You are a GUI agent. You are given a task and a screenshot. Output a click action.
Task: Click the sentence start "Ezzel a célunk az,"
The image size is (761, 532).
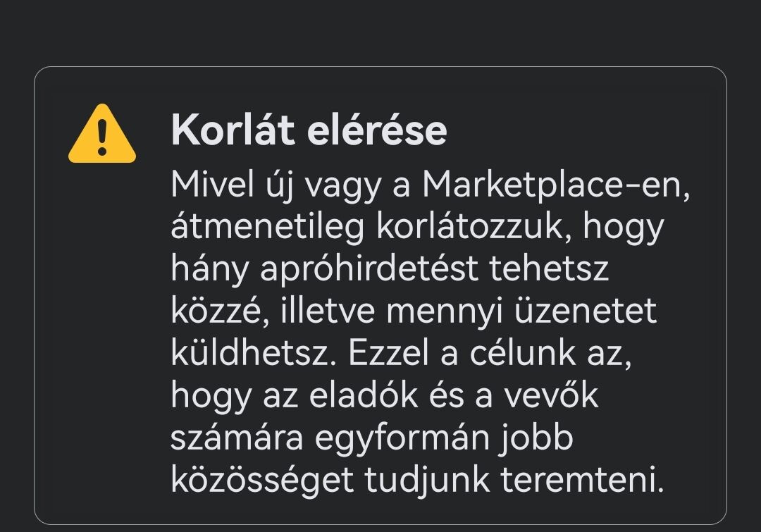pyautogui.click(x=488, y=354)
